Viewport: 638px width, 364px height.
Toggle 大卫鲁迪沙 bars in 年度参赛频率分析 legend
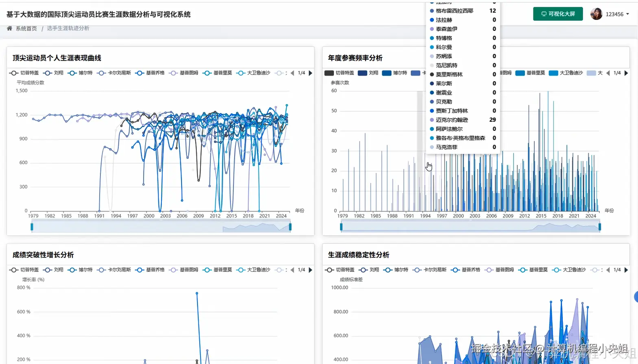pos(566,73)
